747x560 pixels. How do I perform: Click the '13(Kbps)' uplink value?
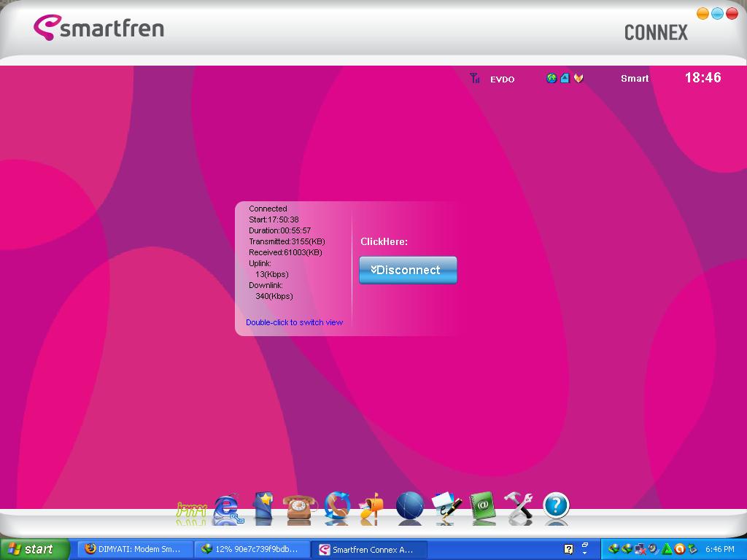(x=272, y=274)
